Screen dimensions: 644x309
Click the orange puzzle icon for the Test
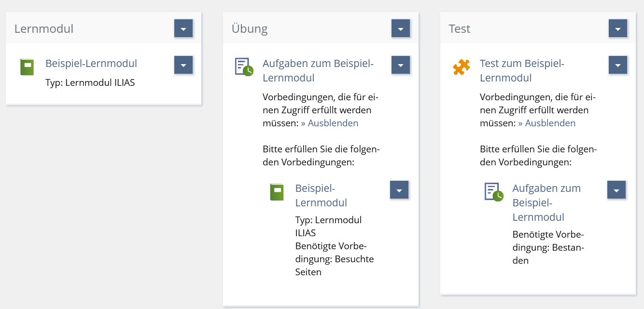[x=461, y=67]
